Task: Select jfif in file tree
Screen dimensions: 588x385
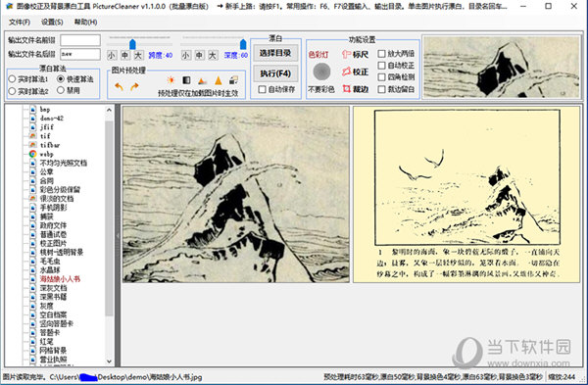Action: [x=47, y=127]
